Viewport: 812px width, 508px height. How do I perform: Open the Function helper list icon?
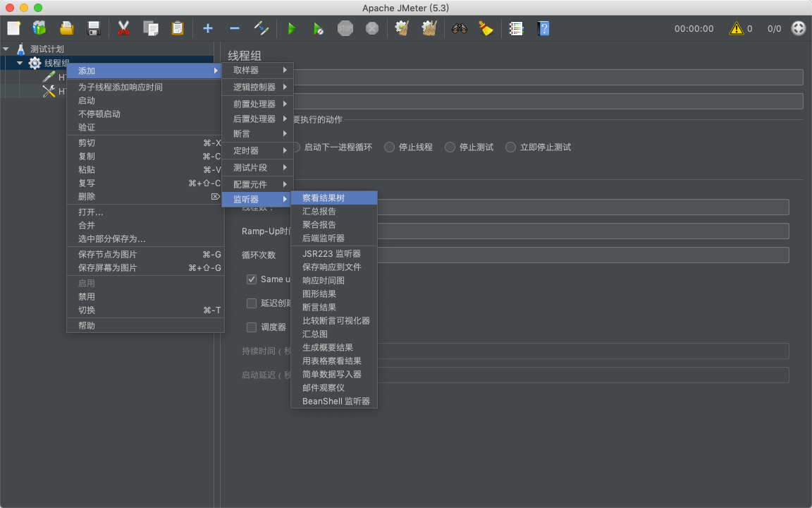(x=516, y=28)
